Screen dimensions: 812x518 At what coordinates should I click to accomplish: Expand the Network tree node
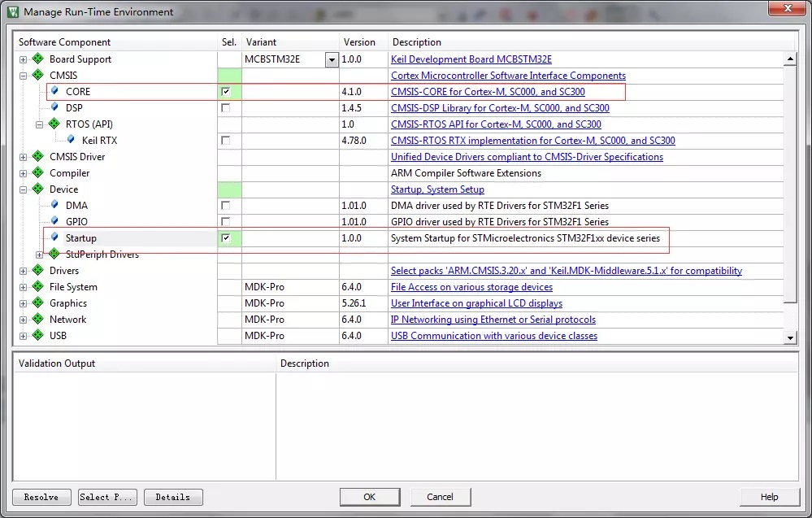(23, 320)
